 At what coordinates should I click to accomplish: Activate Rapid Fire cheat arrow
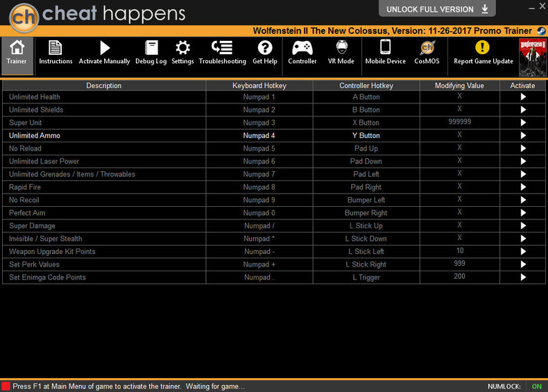pos(523,187)
